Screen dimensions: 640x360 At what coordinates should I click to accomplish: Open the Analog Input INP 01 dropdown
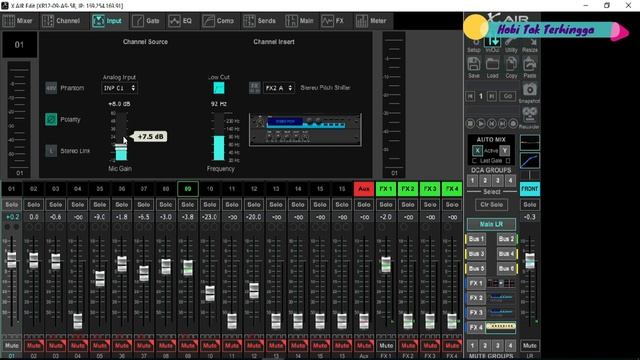click(x=119, y=88)
